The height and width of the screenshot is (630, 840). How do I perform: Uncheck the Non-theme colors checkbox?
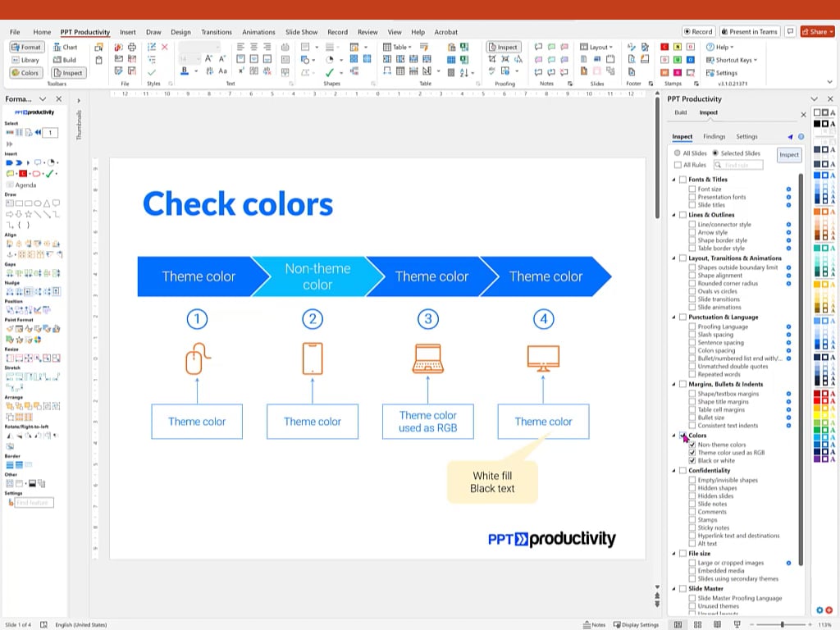tap(692, 445)
